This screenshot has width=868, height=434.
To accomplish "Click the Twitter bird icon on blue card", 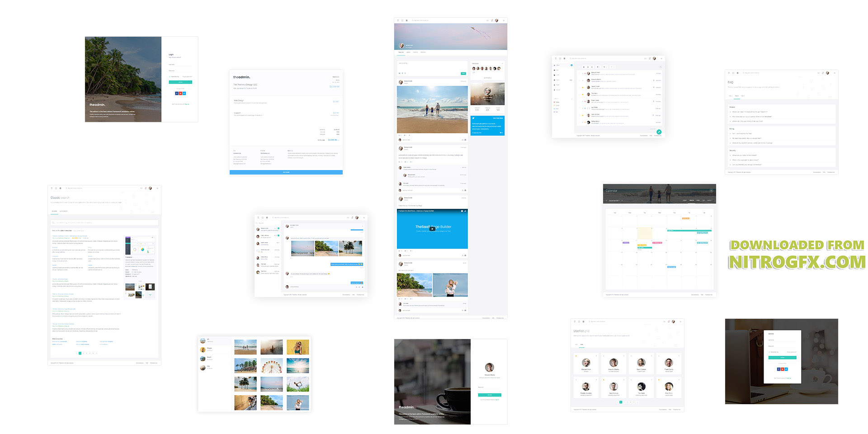I will (473, 118).
